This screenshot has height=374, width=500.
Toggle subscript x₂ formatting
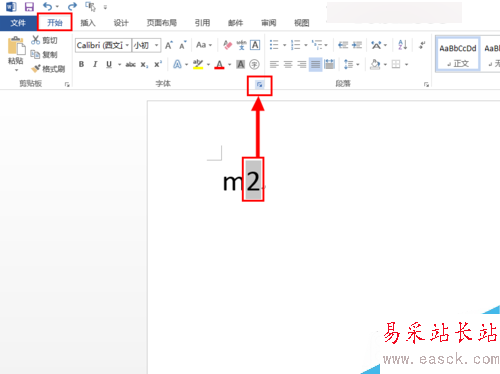tap(144, 64)
